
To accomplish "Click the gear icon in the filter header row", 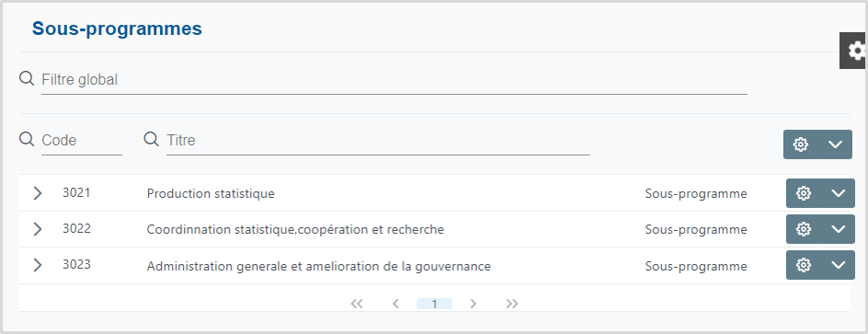I will 801,144.
